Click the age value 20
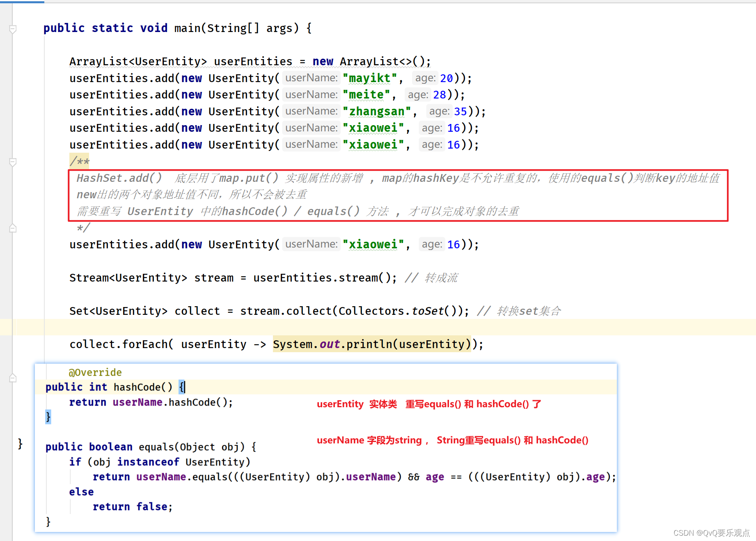The height and width of the screenshot is (541, 756). pyautogui.click(x=447, y=78)
